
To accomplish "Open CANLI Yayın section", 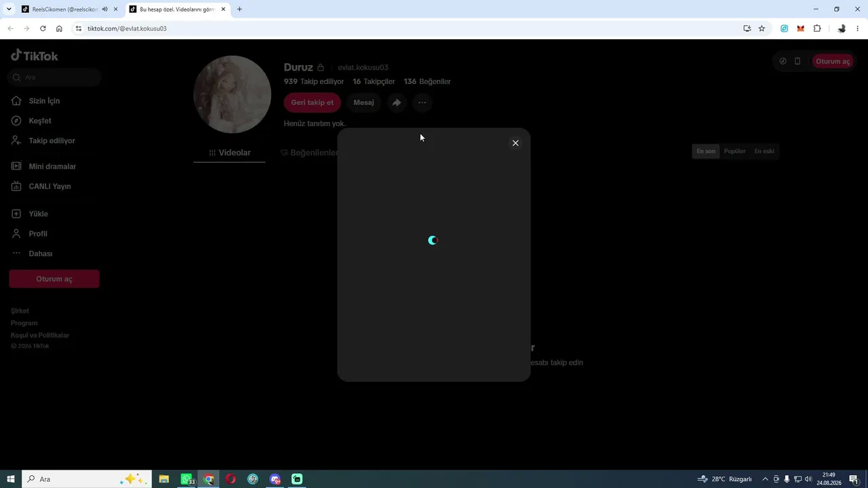I will tap(50, 186).
